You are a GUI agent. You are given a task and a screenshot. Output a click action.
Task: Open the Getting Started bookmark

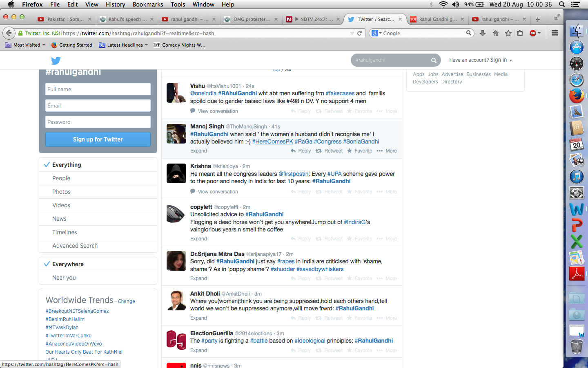coord(72,45)
